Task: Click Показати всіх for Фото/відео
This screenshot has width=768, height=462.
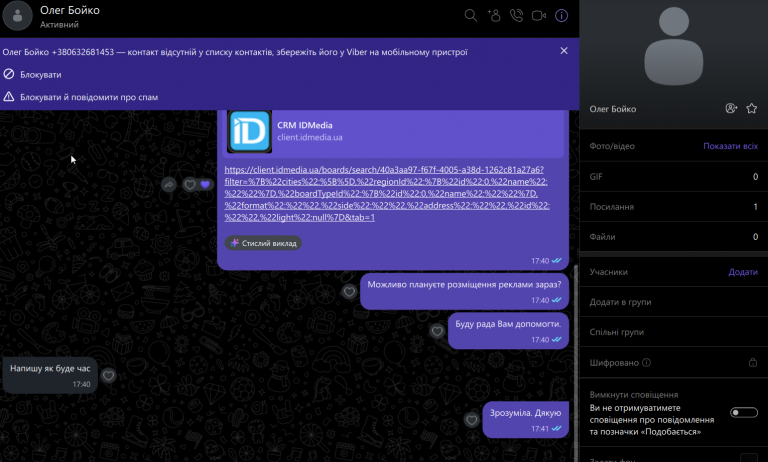Action: point(730,146)
